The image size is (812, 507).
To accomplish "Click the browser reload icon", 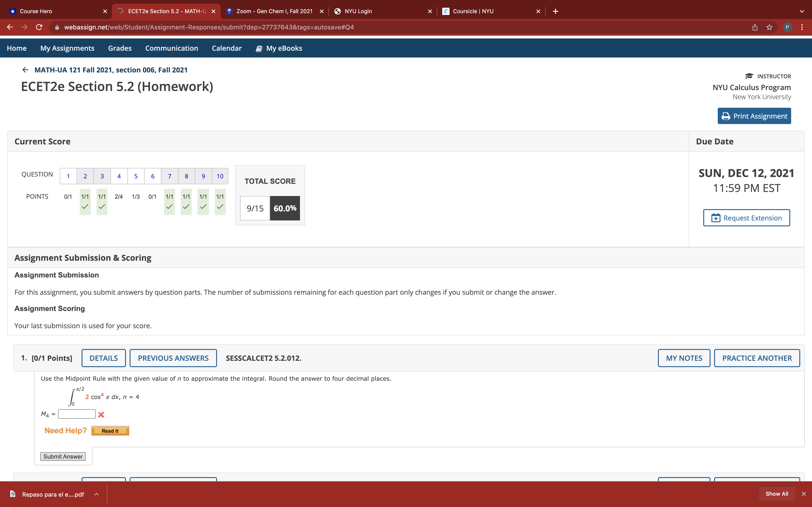I will pos(39,27).
